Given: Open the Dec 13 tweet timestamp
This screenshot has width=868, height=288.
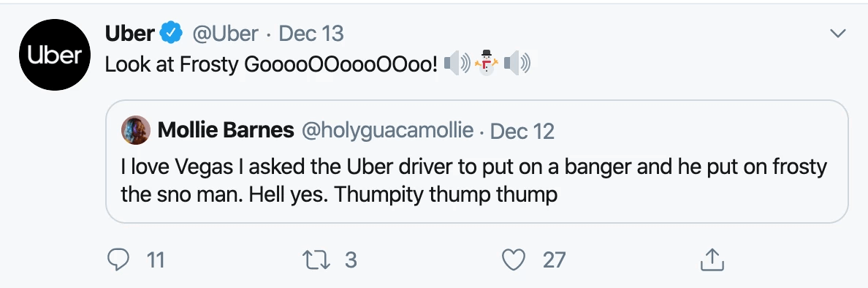Looking at the screenshot, I should [311, 34].
